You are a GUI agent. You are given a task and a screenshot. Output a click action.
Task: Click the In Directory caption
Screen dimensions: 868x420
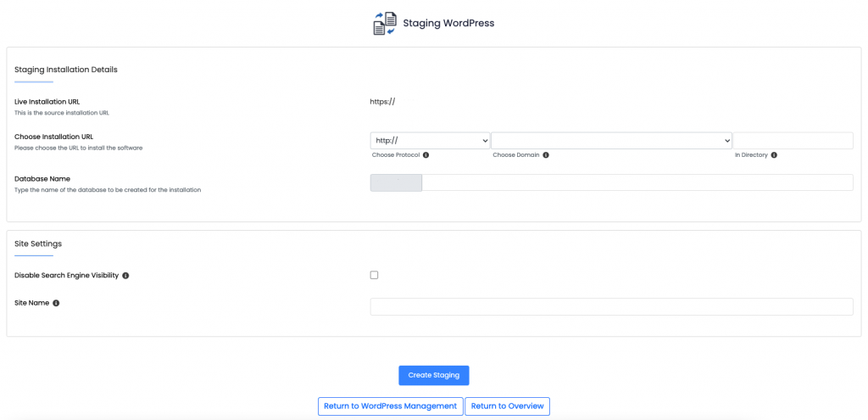coord(751,155)
